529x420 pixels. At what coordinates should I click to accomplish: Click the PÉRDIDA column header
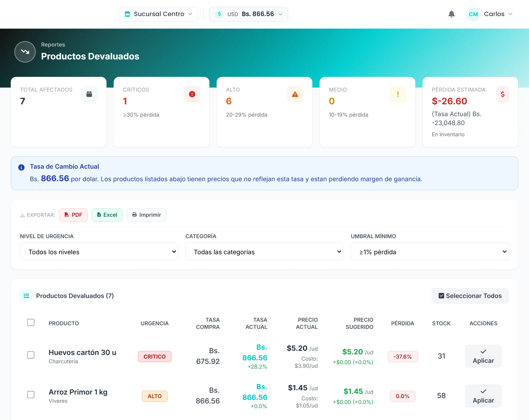pyautogui.click(x=402, y=323)
